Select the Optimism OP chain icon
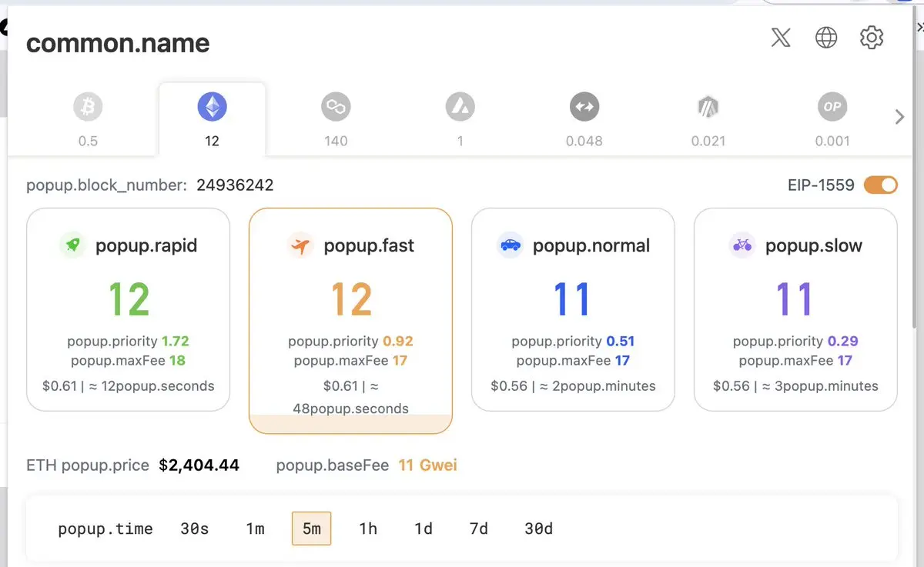The width and height of the screenshot is (924, 567). click(832, 107)
